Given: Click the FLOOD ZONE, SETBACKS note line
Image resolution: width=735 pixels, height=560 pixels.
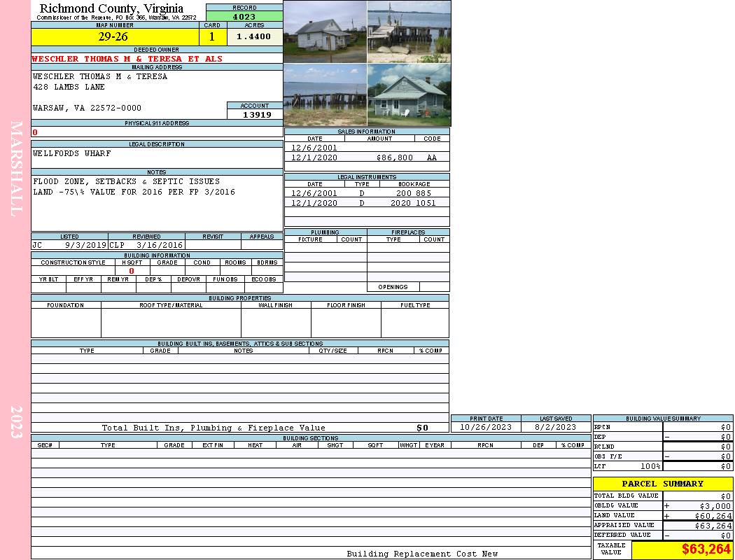Looking at the screenshot, I should coord(127,181).
